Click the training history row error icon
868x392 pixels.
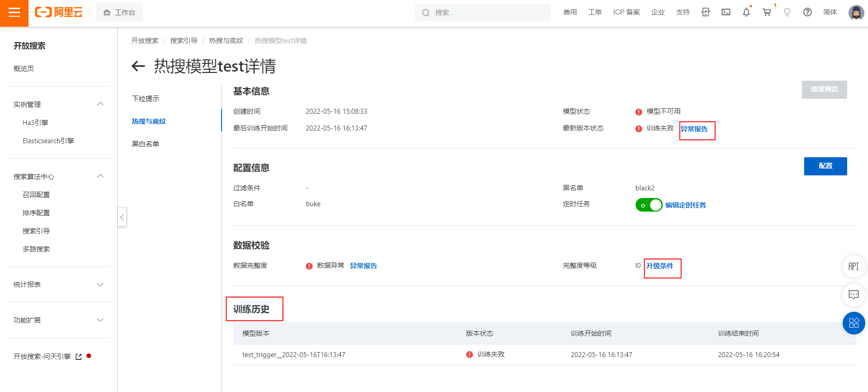click(x=469, y=354)
